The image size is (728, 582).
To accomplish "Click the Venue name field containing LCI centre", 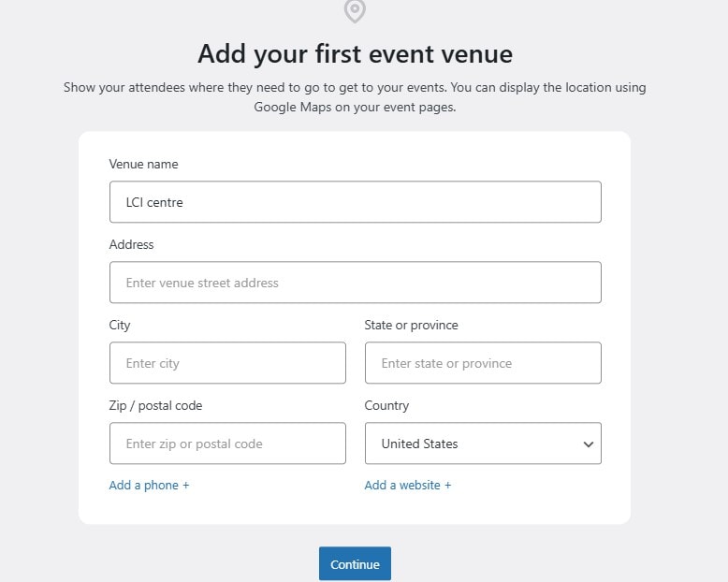I will pyautogui.click(x=356, y=202).
